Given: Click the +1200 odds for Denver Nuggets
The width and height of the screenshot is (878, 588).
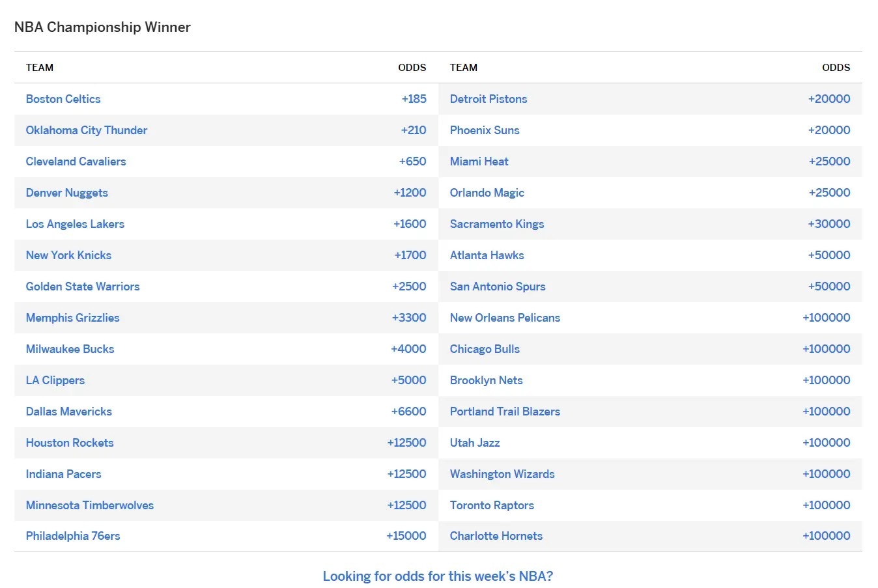Looking at the screenshot, I should click(x=410, y=193).
